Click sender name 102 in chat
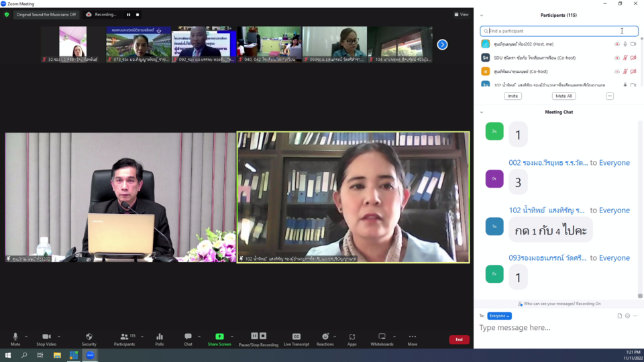 (547, 210)
